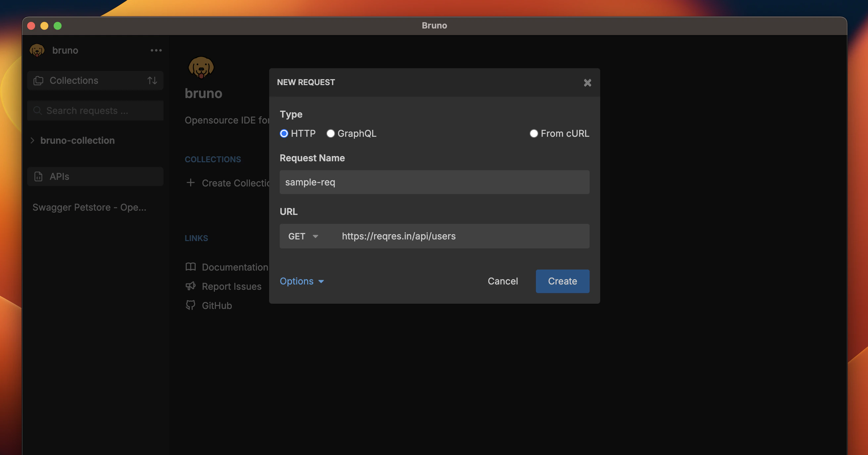Click inside the sample-req name field
Screen dimensions: 868x455
[434, 182]
